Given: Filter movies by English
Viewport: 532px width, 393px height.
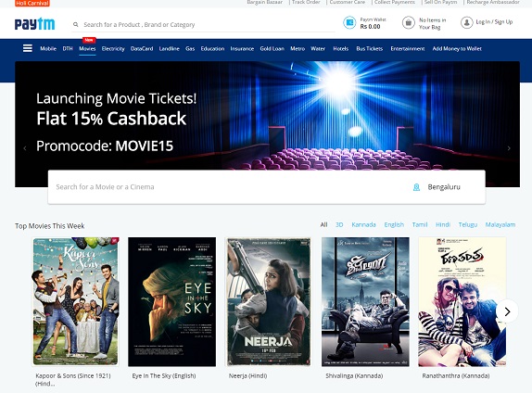Looking at the screenshot, I should (x=394, y=224).
